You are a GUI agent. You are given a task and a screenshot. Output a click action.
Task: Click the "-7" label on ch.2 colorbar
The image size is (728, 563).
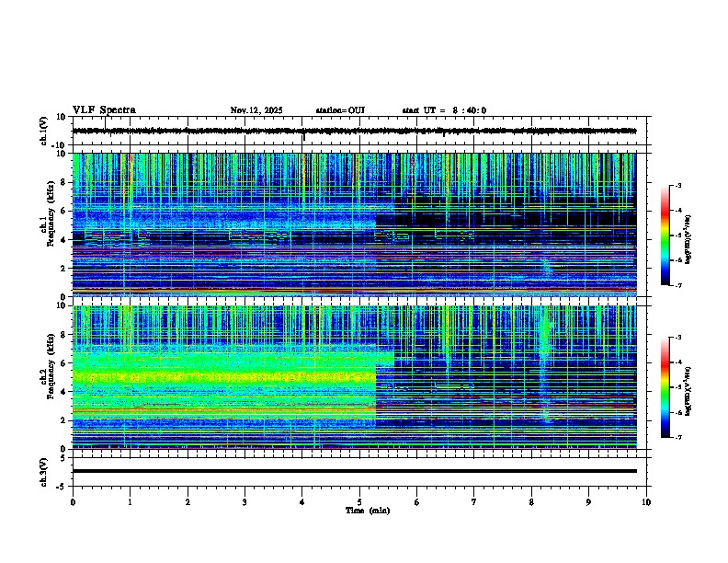[678, 438]
